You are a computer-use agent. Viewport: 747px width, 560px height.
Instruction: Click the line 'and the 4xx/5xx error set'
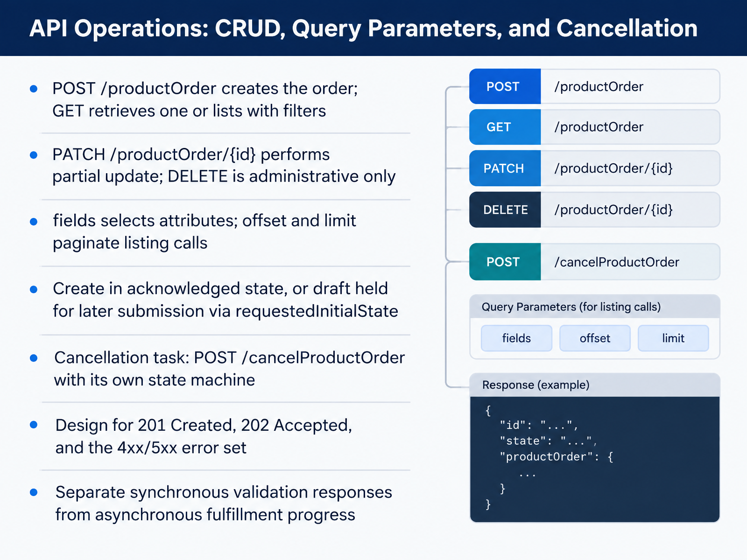[151, 448]
